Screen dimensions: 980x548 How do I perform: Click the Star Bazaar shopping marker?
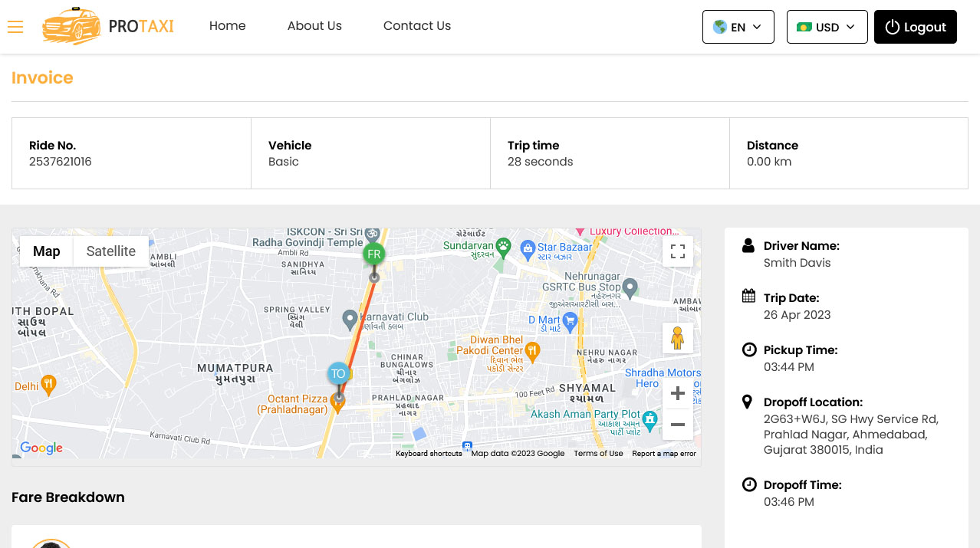[528, 248]
